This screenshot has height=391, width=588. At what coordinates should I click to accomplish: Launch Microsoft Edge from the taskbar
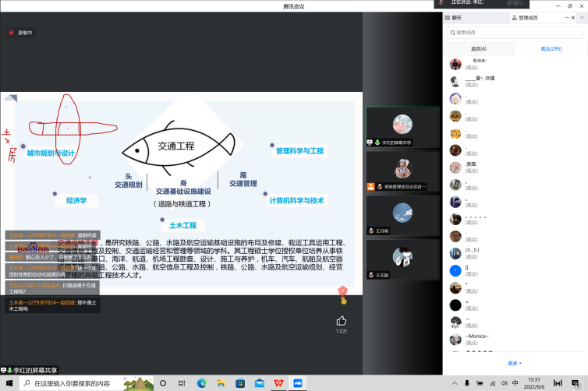pyautogui.click(x=201, y=383)
